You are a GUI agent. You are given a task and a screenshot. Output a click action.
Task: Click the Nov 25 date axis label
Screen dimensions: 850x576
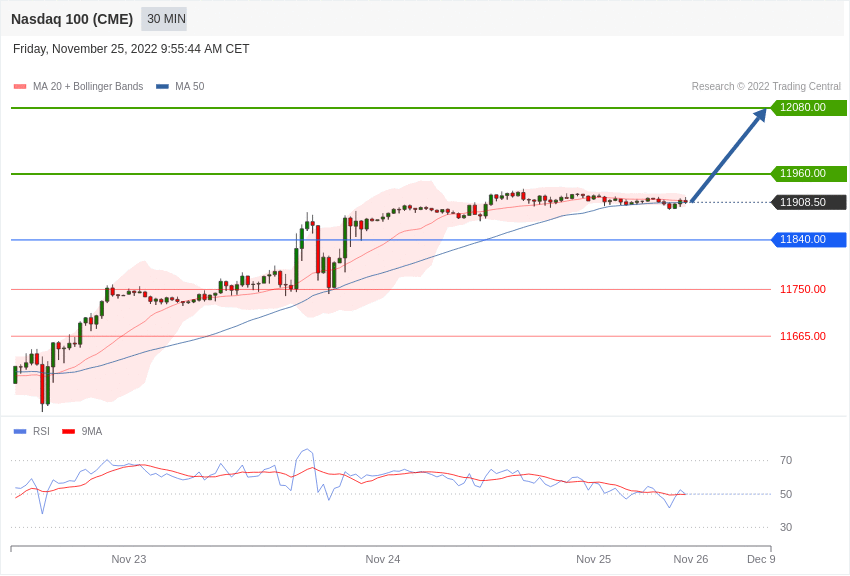point(594,559)
